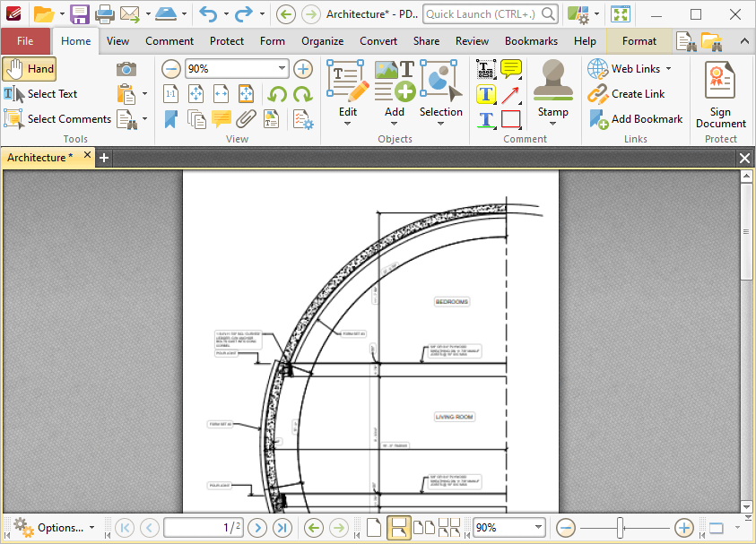Viewport: 756px width, 544px height.
Task: Click the Open folder icon
Action: 43,14
